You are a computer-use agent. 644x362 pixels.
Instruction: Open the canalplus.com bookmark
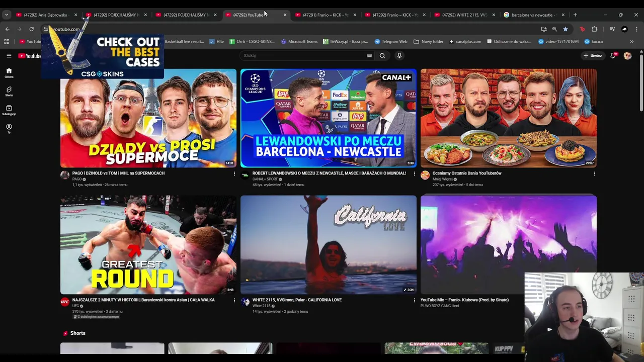[465, 42]
